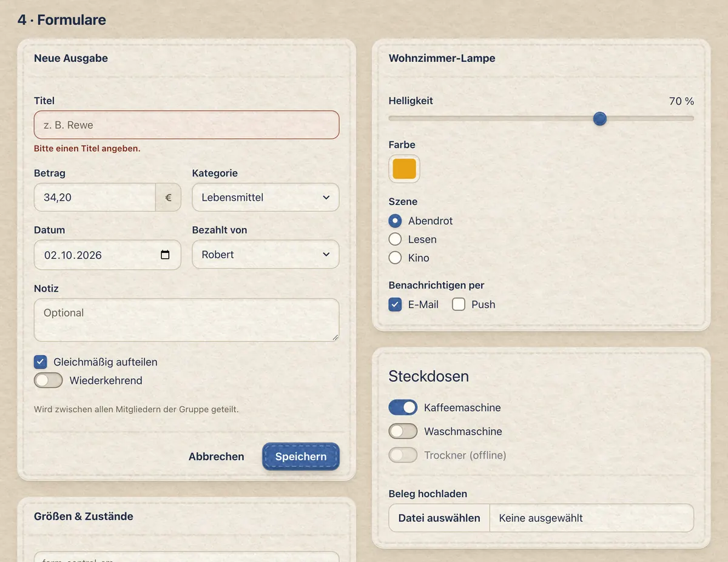
Task: Open the calendar picker icon in Datum field
Action: tap(165, 255)
